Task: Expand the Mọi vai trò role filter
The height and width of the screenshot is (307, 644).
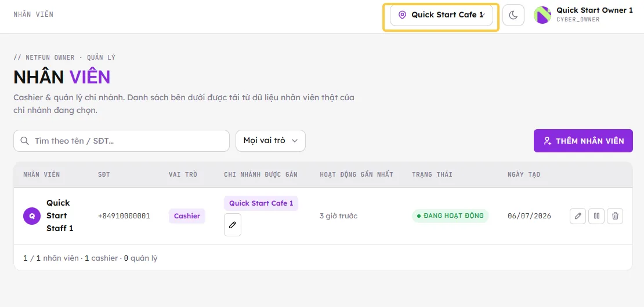Action: pos(270,141)
